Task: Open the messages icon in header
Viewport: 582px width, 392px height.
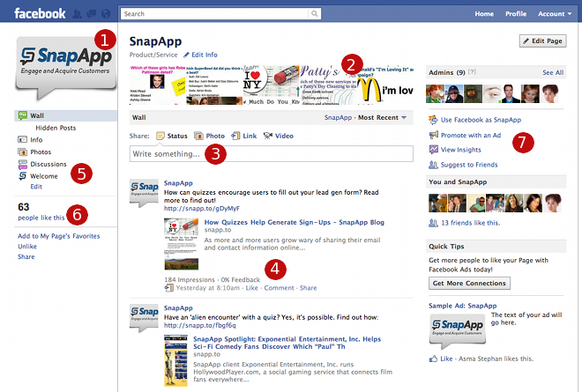Action: click(x=92, y=14)
